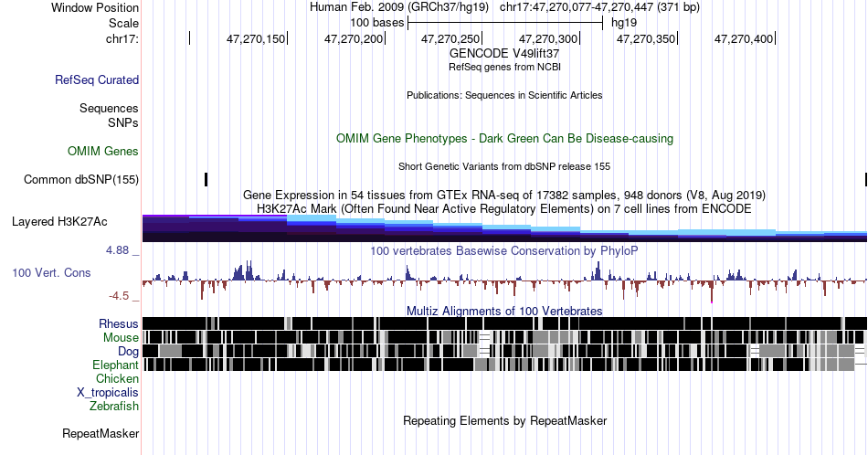Click Short Genetic Variants from dbSNP title
This screenshot has width=868, height=455.
click(x=504, y=166)
